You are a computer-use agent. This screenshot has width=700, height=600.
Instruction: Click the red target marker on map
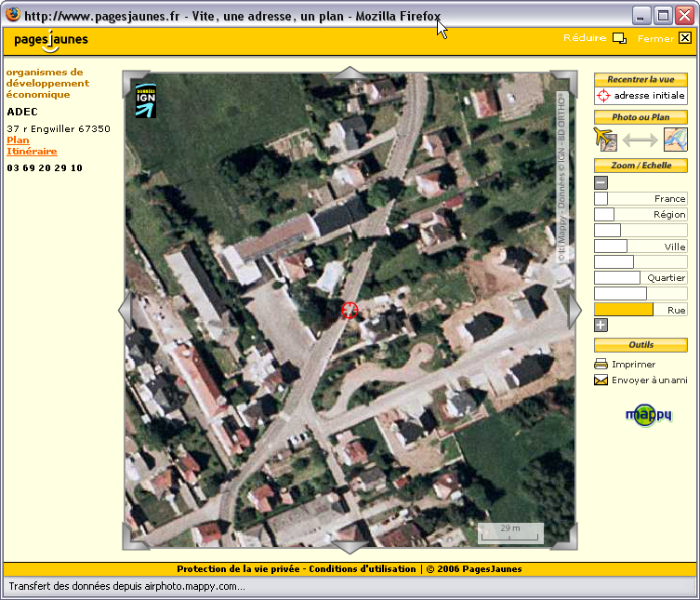350,310
